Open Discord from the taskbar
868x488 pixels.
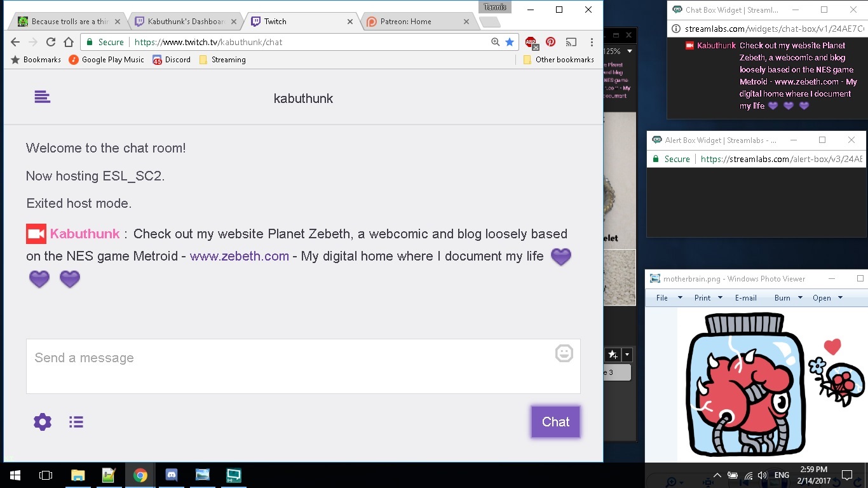(x=172, y=475)
